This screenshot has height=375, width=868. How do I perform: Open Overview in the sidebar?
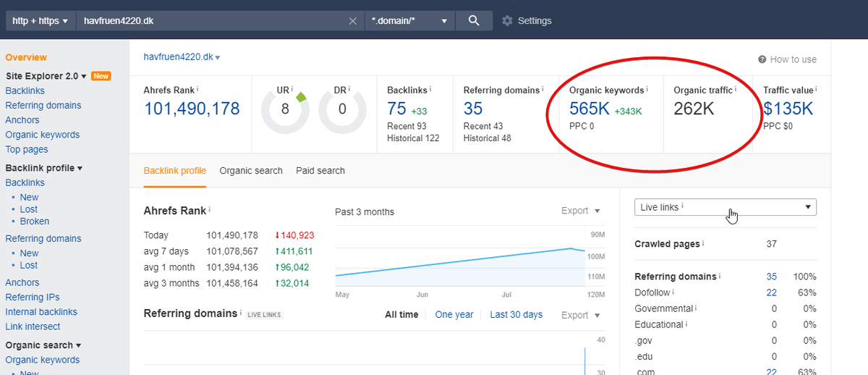point(26,57)
